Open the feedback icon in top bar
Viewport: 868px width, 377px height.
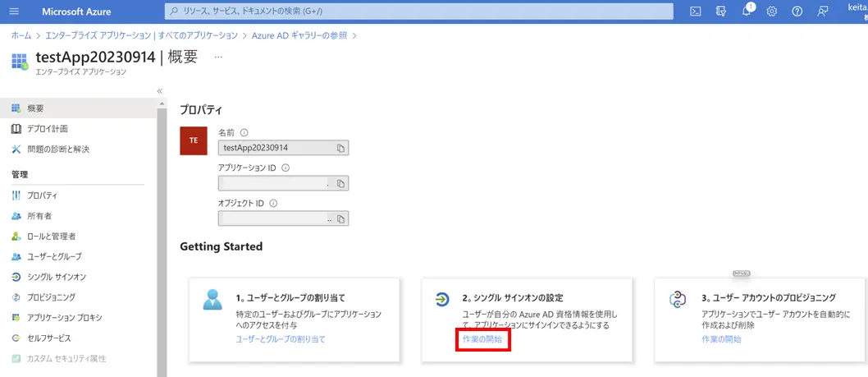(823, 11)
